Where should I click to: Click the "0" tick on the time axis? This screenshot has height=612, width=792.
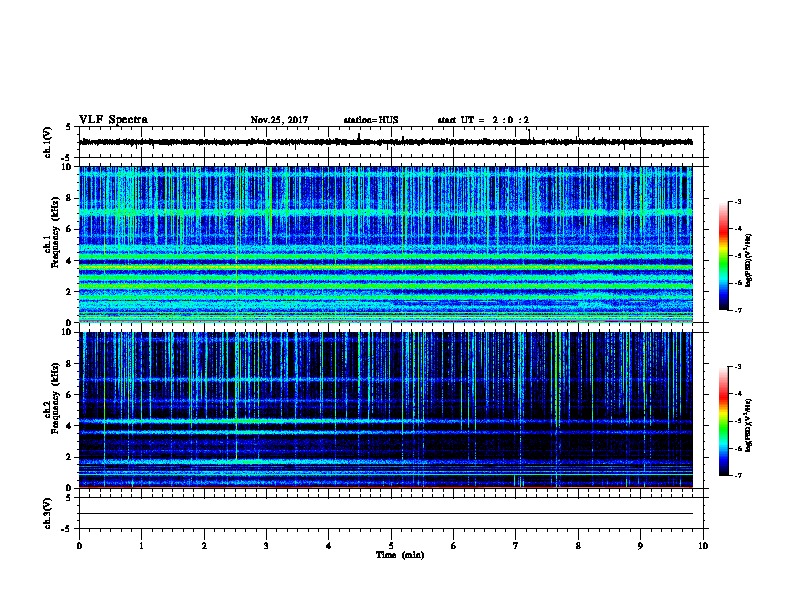tap(79, 546)
